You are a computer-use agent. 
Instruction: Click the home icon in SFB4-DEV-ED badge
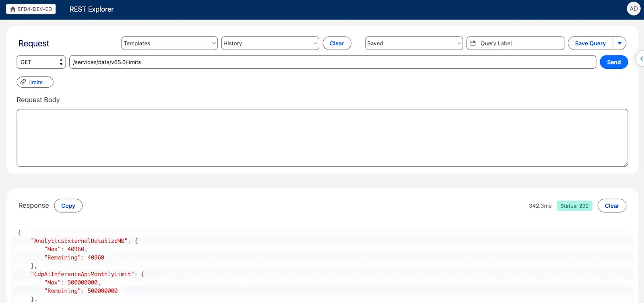13,9
